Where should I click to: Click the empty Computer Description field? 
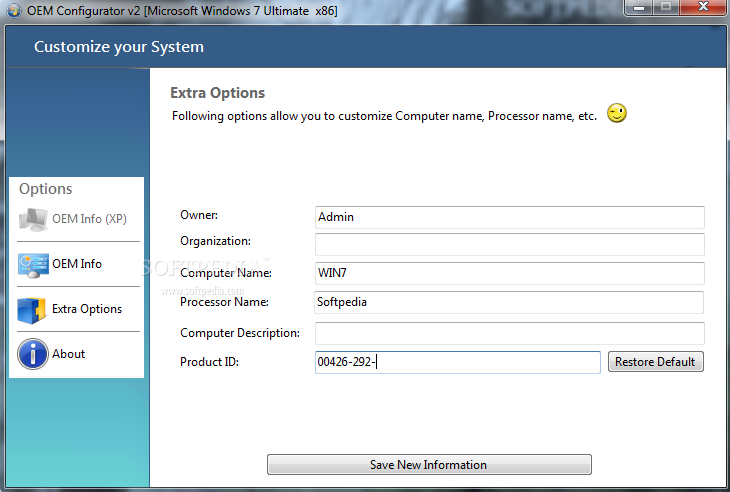click(x=509, y=333)
